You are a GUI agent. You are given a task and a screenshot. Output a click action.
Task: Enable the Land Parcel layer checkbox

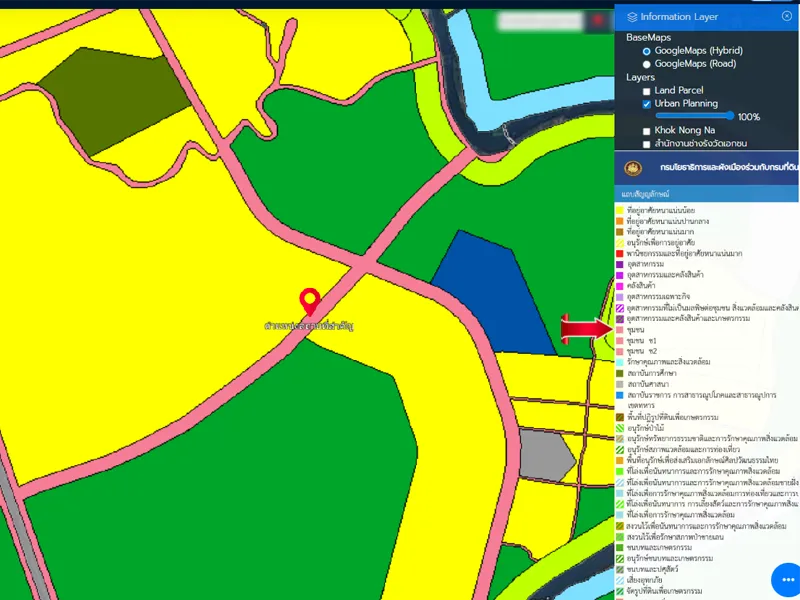[647, 91]
